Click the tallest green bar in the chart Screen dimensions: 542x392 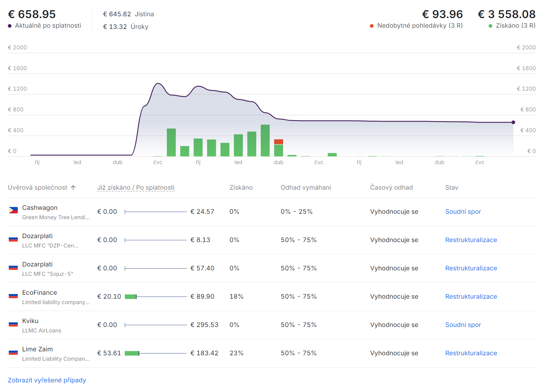[x=265, y=140]
